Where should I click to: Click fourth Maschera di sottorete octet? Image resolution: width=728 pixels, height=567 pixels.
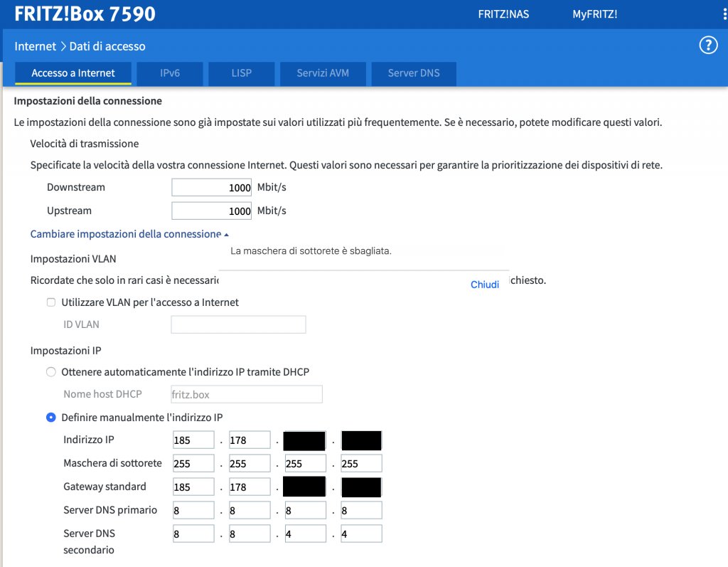tap(361, 463)
